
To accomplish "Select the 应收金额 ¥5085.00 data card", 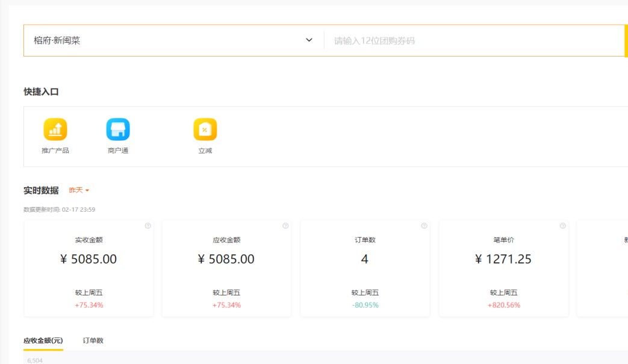I will tap(226, 268).
